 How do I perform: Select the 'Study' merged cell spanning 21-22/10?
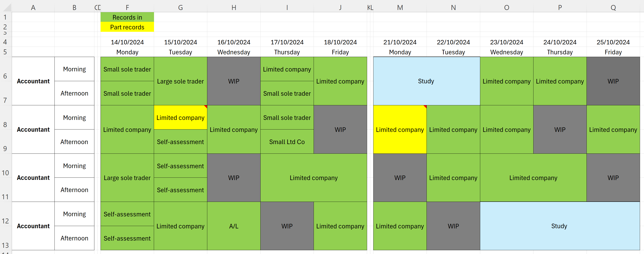[x=426, y=81]
